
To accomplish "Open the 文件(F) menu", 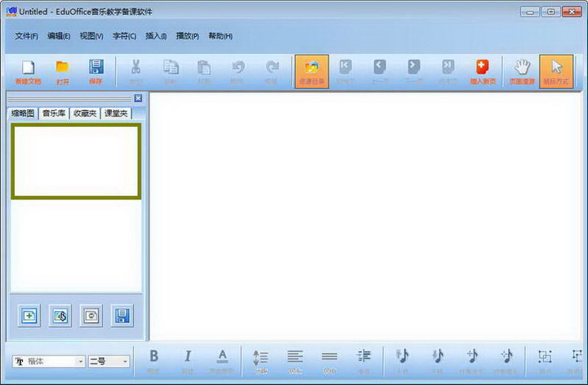I will 26,36.
